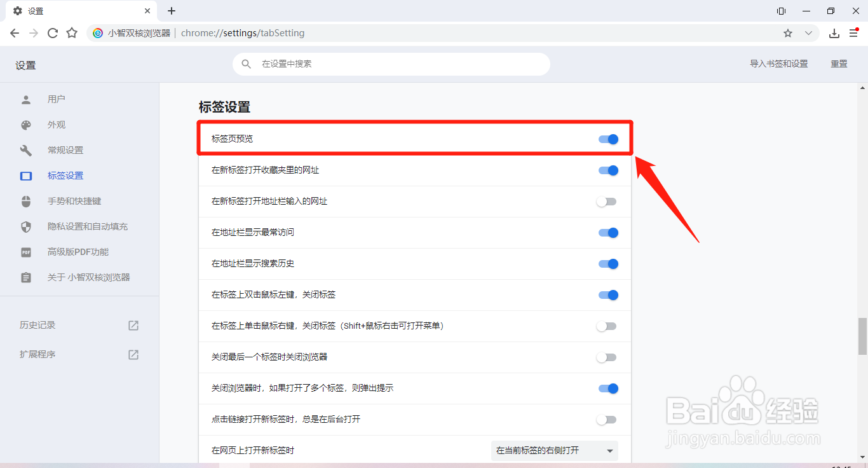Click the clipboard icon beside 关于
The width and height of the screenshot is (868, 468).
coord(26,277)
